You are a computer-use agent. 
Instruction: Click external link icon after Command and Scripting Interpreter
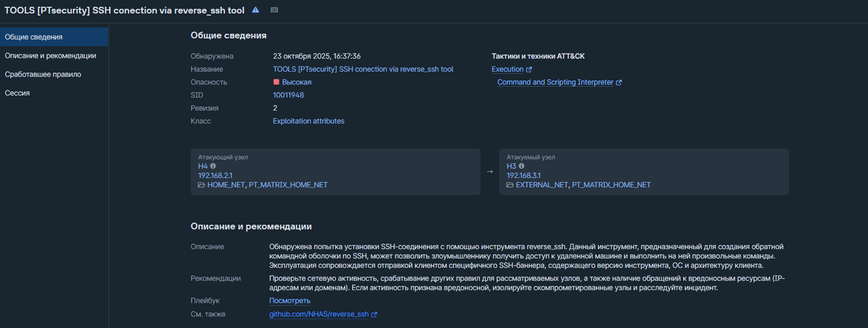tap(619, 83)
